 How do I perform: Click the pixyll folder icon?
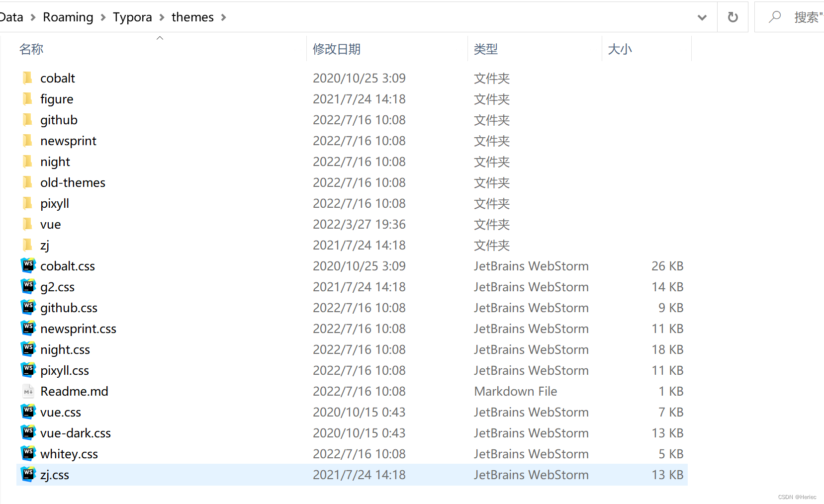[27, 203]
